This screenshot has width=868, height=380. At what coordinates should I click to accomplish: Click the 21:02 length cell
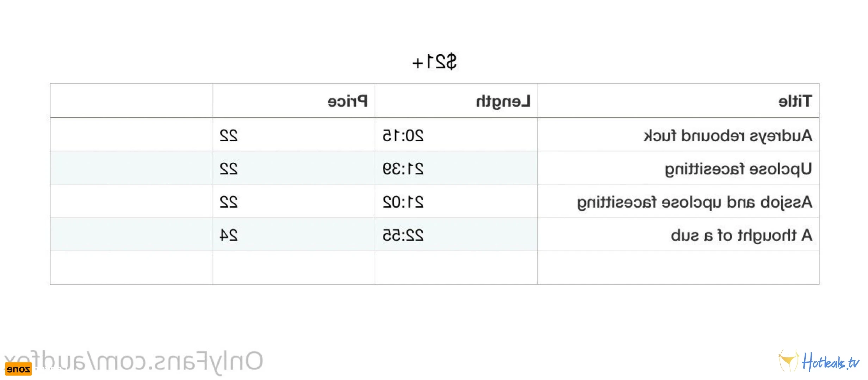(x=456, y=201)
